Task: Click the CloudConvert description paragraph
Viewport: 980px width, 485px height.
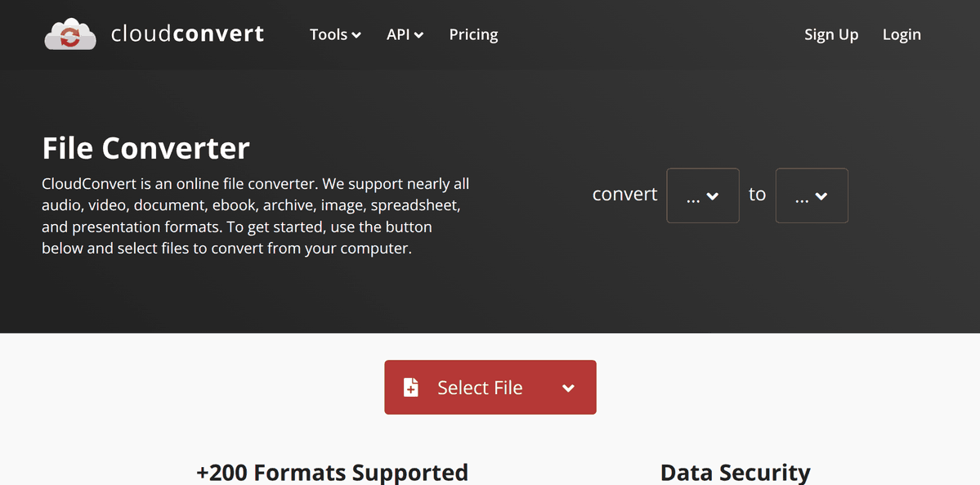Action: [255, 216]
